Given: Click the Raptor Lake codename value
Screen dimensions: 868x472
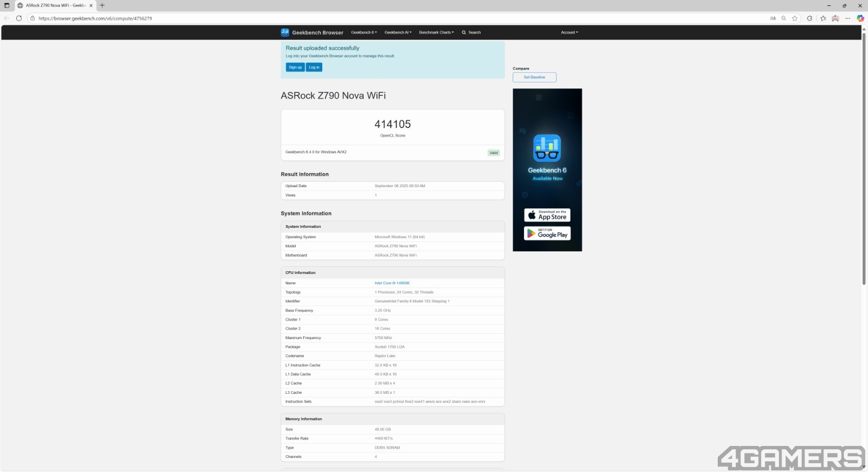Looking at the screenshot, I should (385, 356).
